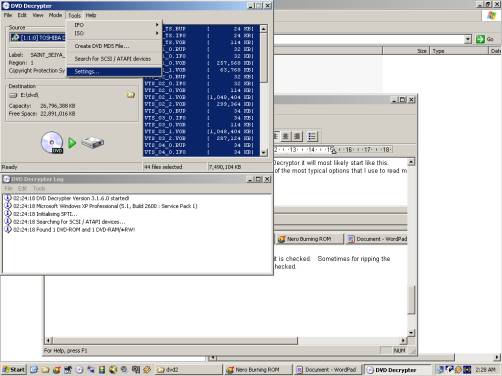
Task: Click the Explorer horizontal scroll right arrow
Action: (x=497, y=357)
